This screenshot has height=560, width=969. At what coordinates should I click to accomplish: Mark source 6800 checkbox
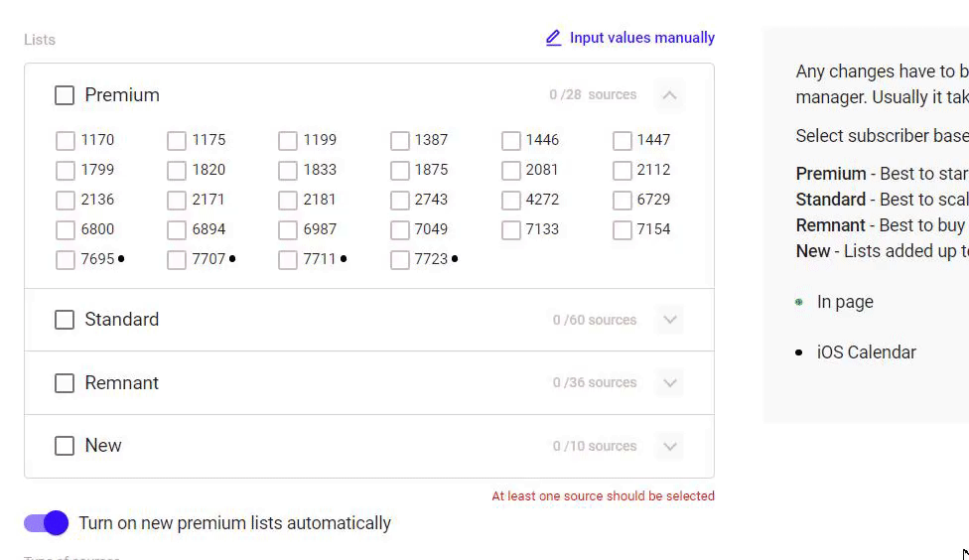65,230
